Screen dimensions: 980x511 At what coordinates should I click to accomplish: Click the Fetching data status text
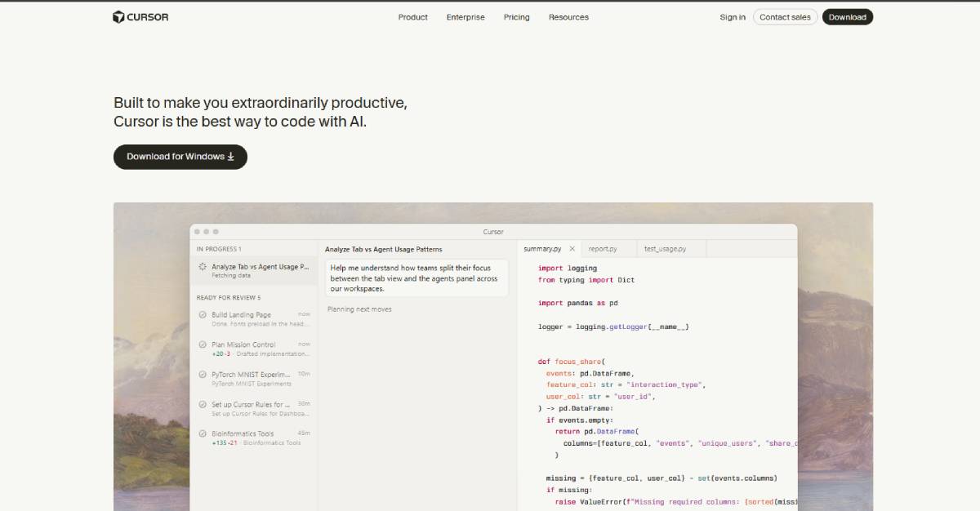pyautogui.click(x=230, y=276)
